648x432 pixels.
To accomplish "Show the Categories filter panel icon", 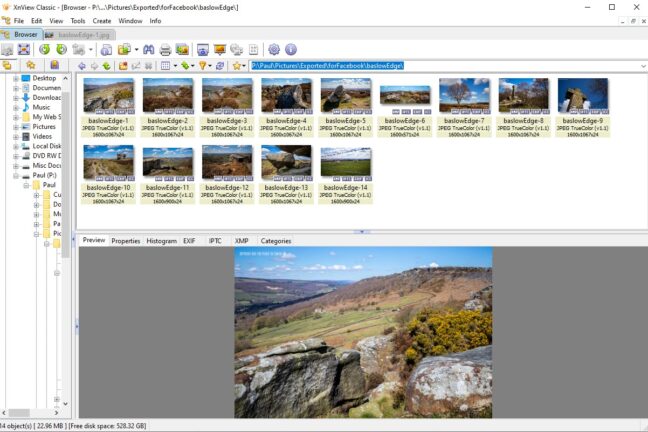I will coord(55,65).
